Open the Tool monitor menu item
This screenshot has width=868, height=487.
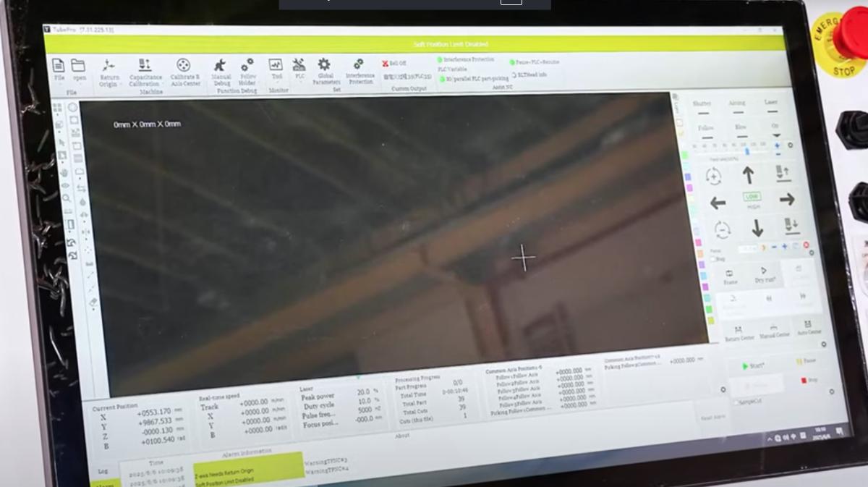pyautogui.click(x=276, y=67)
